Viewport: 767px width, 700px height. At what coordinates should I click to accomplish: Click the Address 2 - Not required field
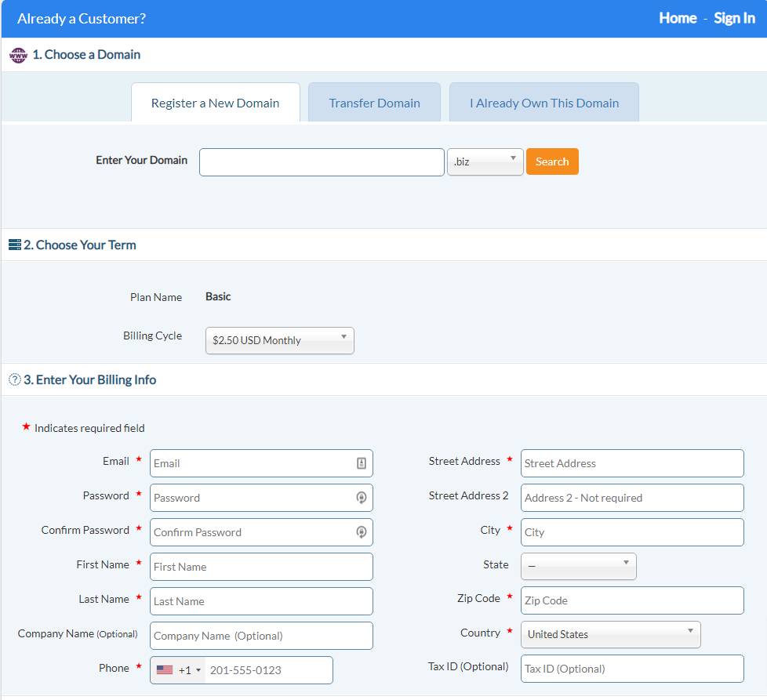point(632,498)
